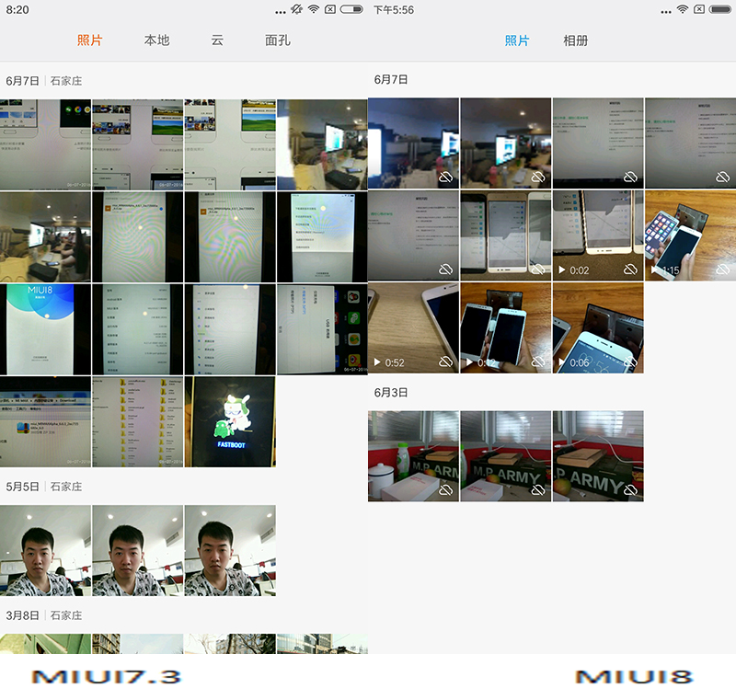Select the blue 照片 tab in MIUI8 gallery
Screen dimensions: 736x700
click(x=517, y=40)
